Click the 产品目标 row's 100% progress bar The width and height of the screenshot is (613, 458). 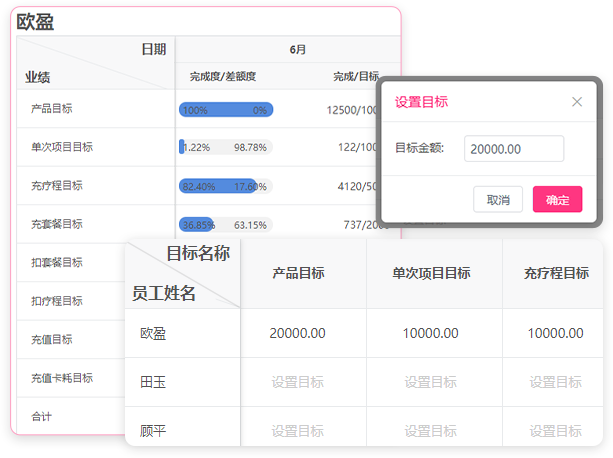click(225, 110)
